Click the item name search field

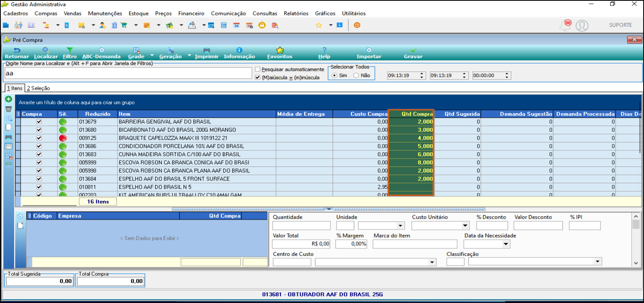[128, 73]
